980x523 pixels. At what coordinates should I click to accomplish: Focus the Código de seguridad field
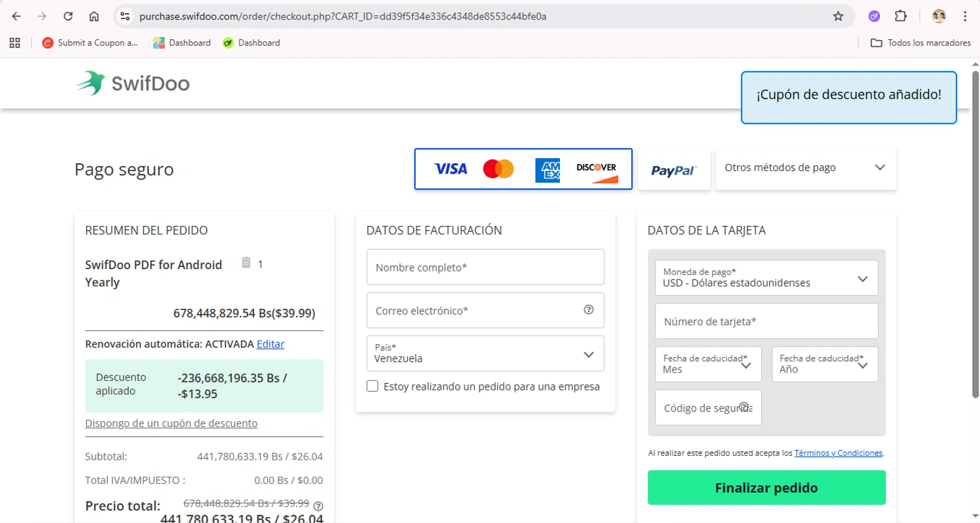click(x=708, y=407)
